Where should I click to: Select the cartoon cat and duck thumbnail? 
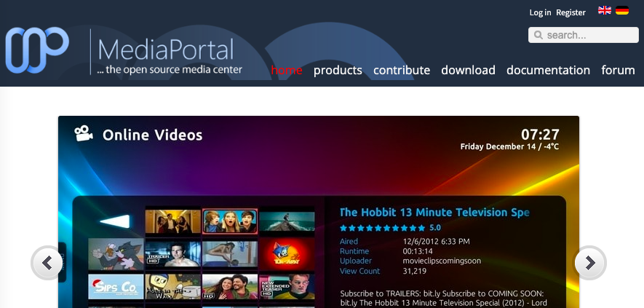coord(116,254)
